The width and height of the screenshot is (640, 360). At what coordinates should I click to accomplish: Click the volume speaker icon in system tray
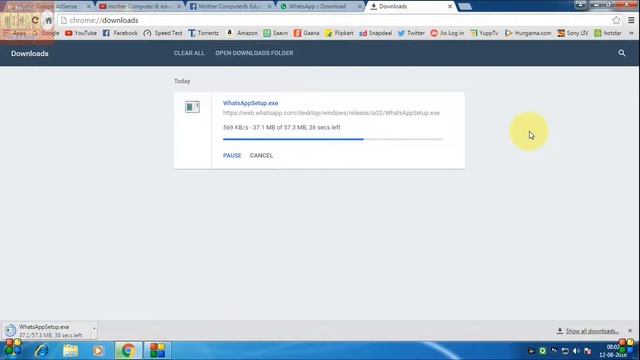576,351
